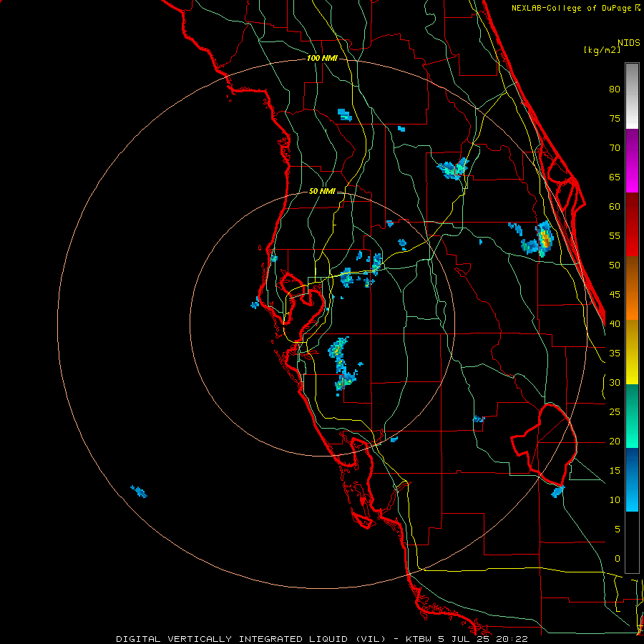
Task: Click the scale value 60
Action: (615, 207)
